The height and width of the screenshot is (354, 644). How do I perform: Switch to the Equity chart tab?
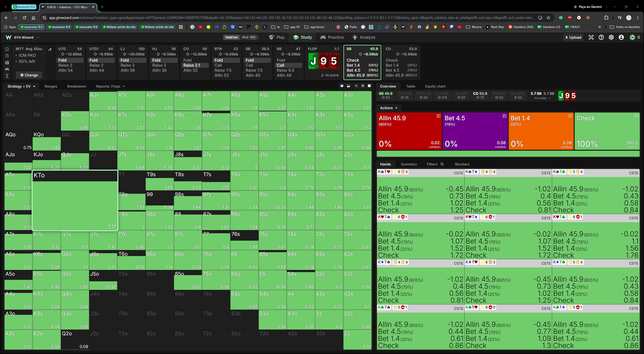click(435, 86)
